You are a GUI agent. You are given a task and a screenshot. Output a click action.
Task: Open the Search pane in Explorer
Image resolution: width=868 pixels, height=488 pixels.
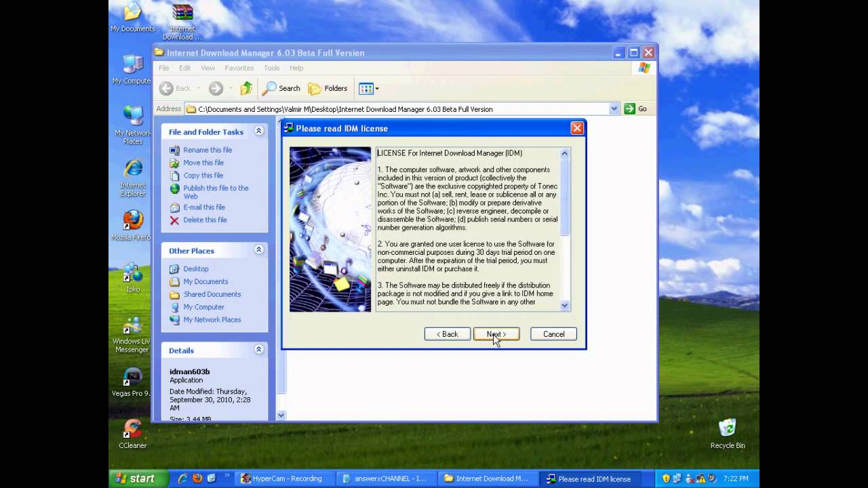282,88
